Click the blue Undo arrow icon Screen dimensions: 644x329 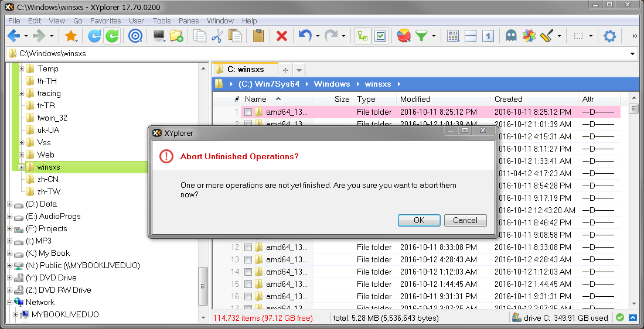pos(305,36)
